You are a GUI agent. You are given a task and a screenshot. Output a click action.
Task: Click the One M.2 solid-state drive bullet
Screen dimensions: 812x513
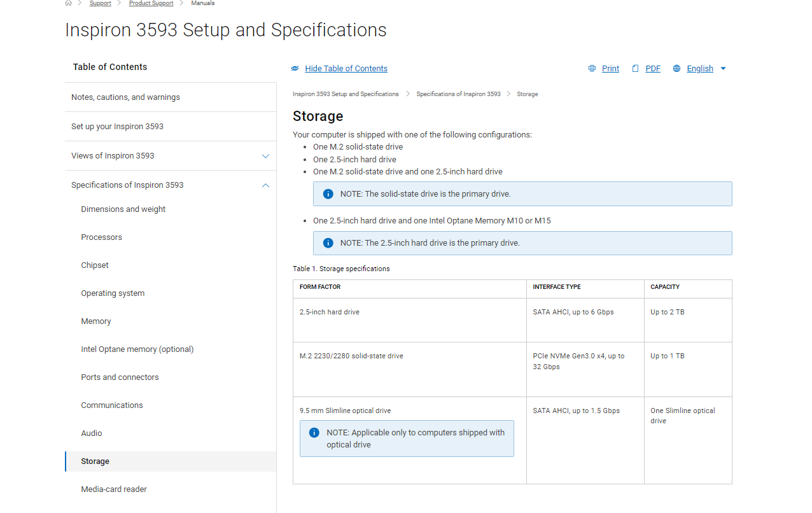coord(358,147)
